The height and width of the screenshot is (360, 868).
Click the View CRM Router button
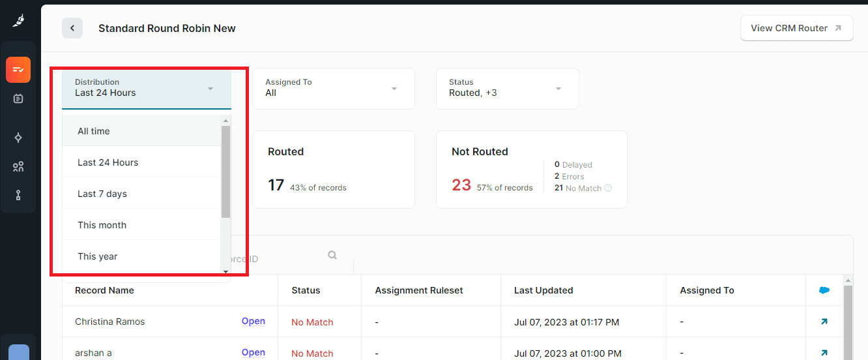796,28
